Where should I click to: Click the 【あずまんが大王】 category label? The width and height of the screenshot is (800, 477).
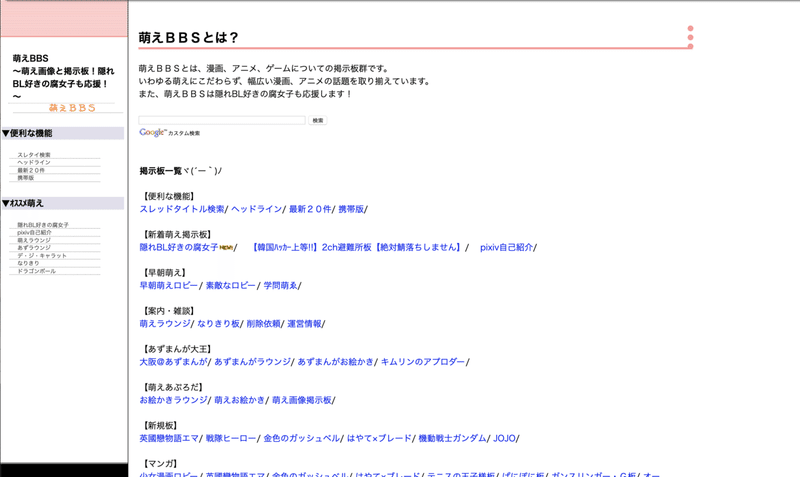tap(177, 349)
